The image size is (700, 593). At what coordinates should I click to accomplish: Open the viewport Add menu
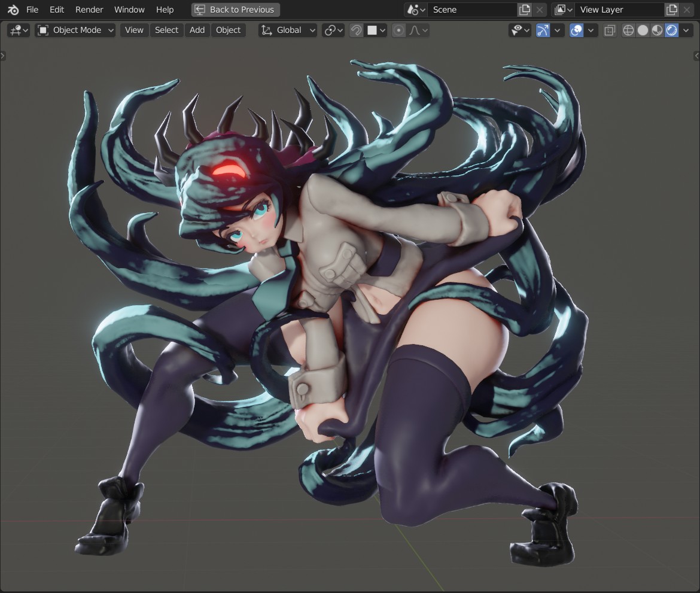click(197, 30)
